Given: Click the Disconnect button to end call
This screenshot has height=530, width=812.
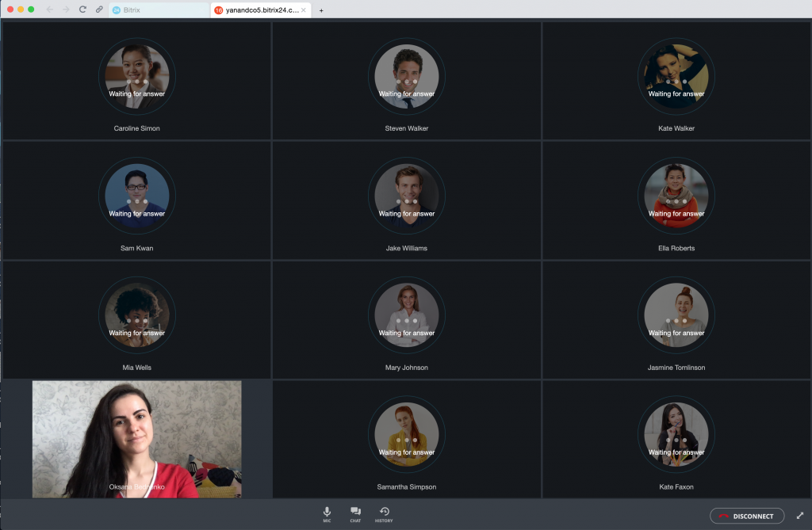Looking at the screenshot, I should (746, 516).
